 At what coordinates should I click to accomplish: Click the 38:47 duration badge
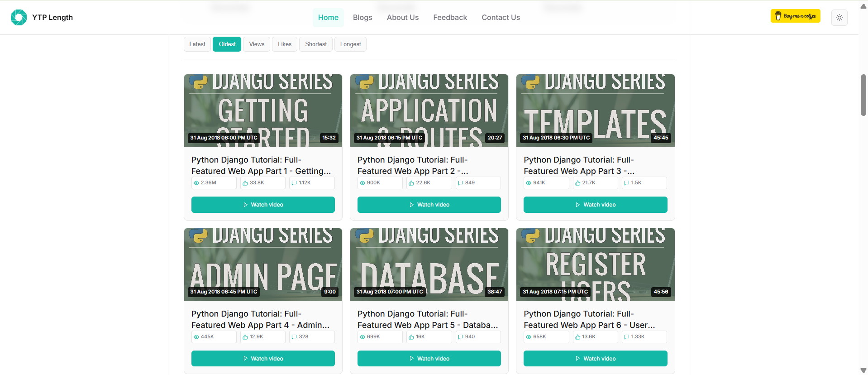point(495,292)
